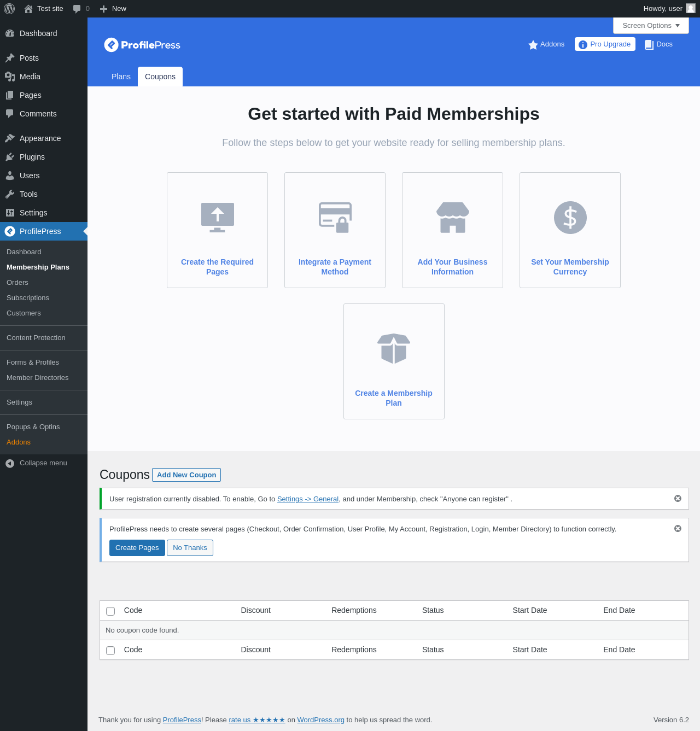Open the comments bubble icon in the admin bar

(77, 9)
